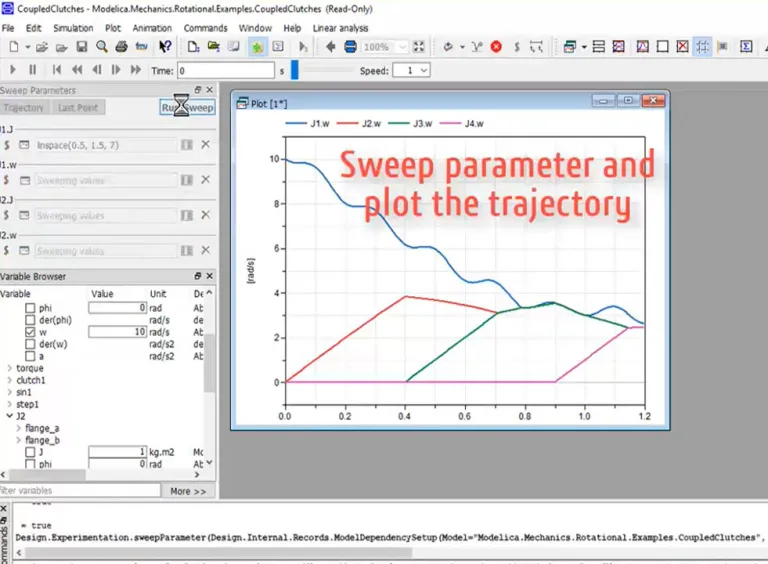
Task: Open the Edit menu
Action: pyautogui.click(x=33, y=28)
